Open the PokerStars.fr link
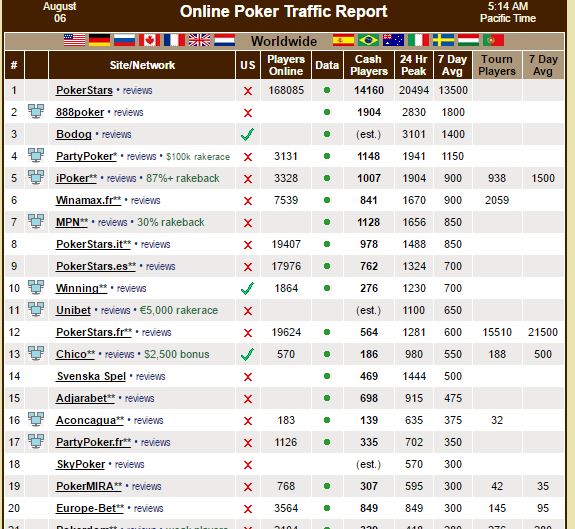Image resolution: width=575 pixels, height=529 pixels. tap(94, 332)
